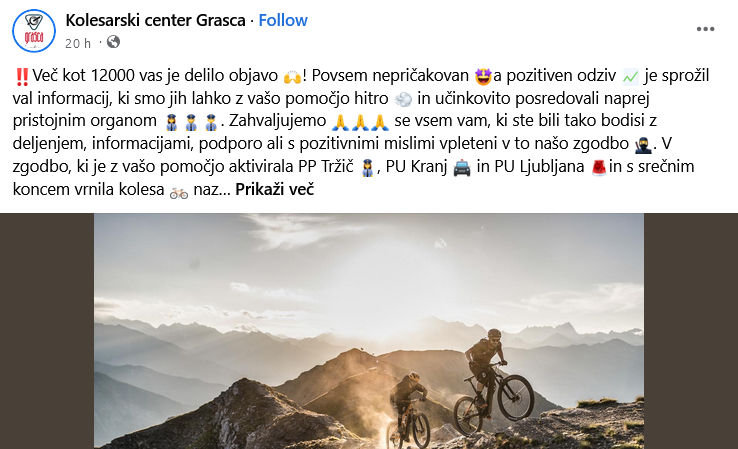Click the globe public audience icon
The height and width of the screenshot is (449, 738).
click(113, 42)
